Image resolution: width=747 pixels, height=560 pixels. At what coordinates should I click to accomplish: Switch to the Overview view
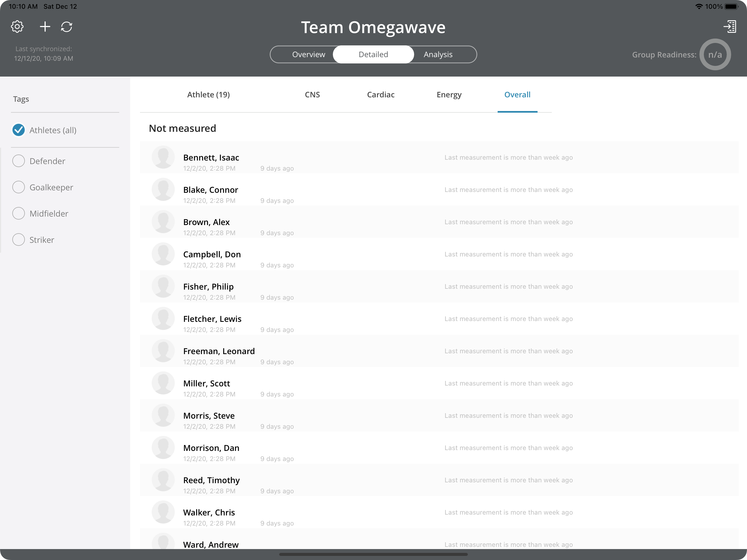(x=308, y=55)
